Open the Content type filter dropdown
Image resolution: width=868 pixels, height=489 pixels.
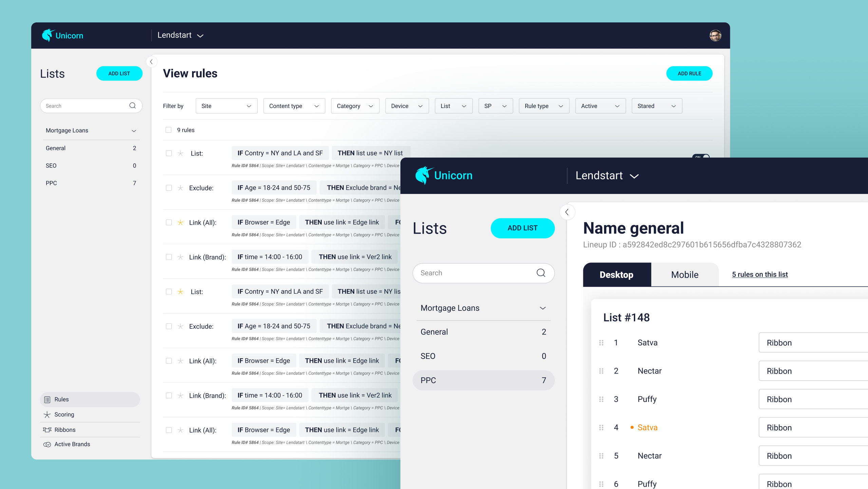coord(294,106)
